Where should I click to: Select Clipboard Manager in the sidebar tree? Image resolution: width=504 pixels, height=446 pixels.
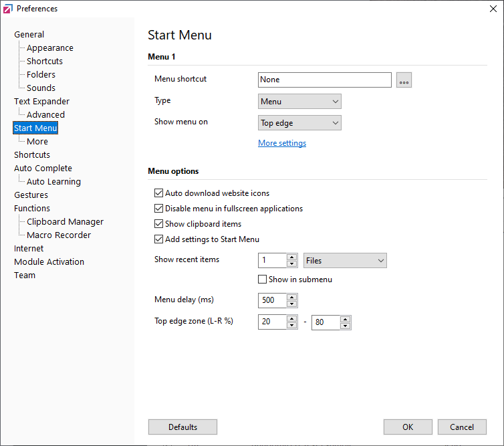(x=65, y=222)
